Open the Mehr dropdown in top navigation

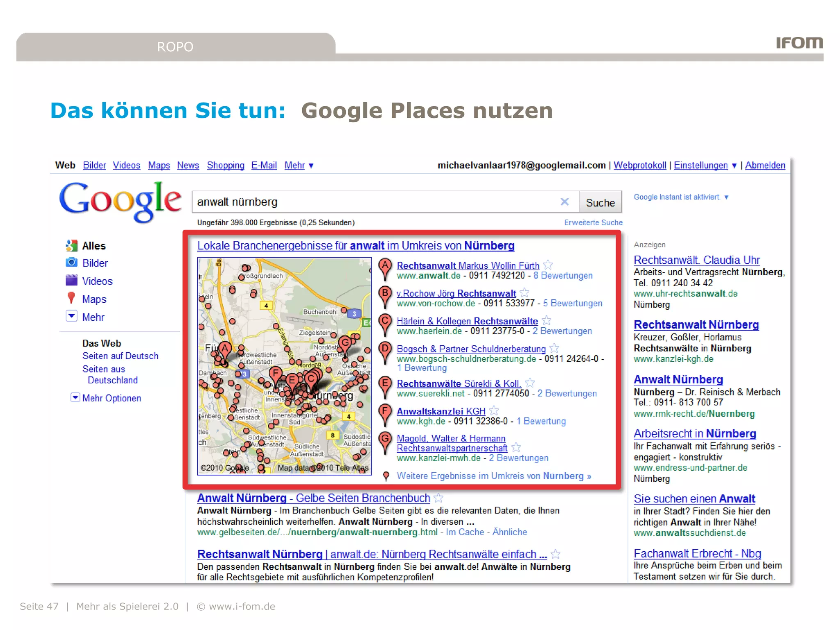point(299,165)
